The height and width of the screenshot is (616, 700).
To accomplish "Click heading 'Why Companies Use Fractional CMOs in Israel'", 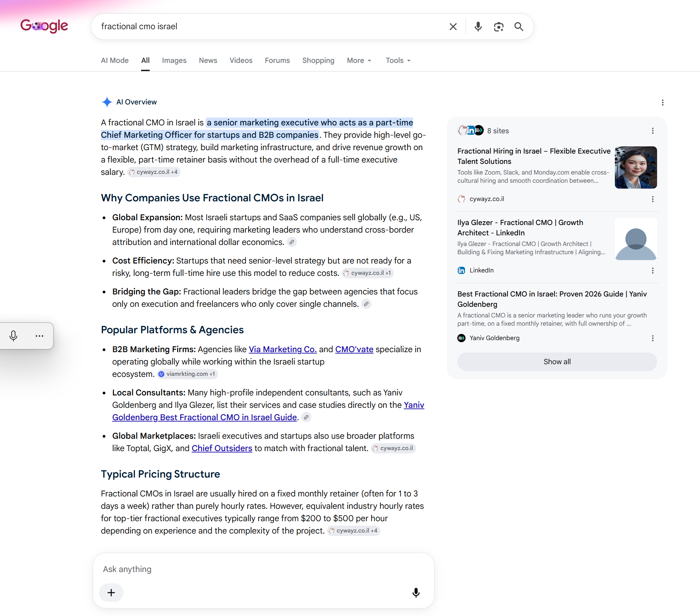I will point(212,198).
